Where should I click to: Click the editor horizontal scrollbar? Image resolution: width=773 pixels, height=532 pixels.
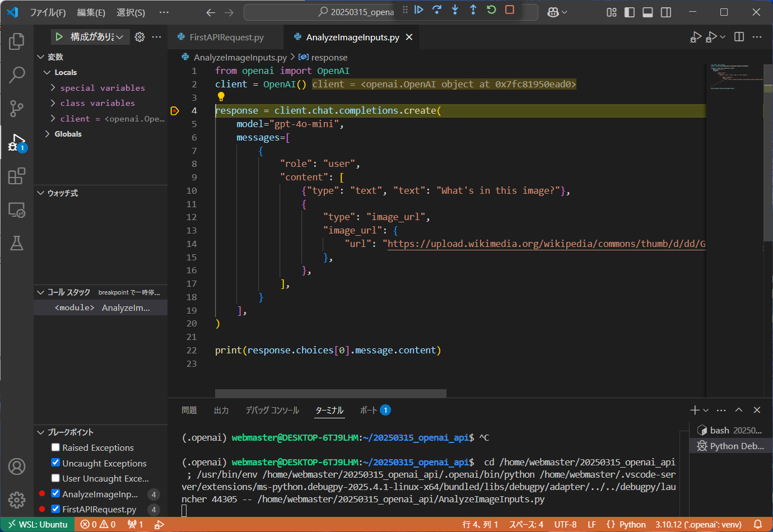coord(330,393)
